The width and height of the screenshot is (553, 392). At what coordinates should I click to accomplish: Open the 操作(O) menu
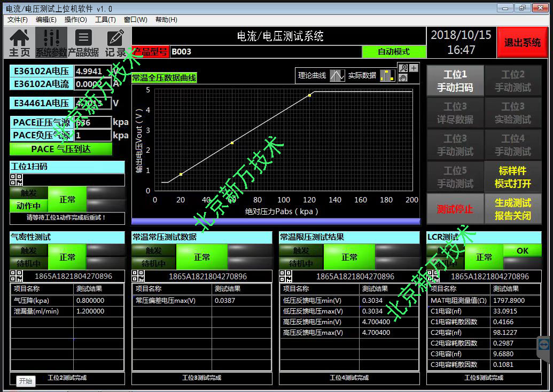point(76,20)
